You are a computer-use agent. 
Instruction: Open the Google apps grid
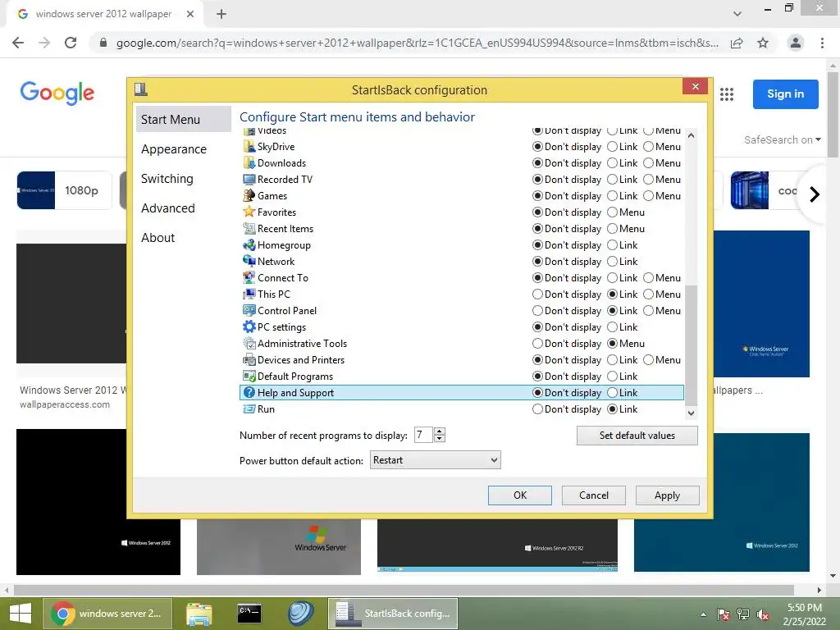click(x=727, y=94)
